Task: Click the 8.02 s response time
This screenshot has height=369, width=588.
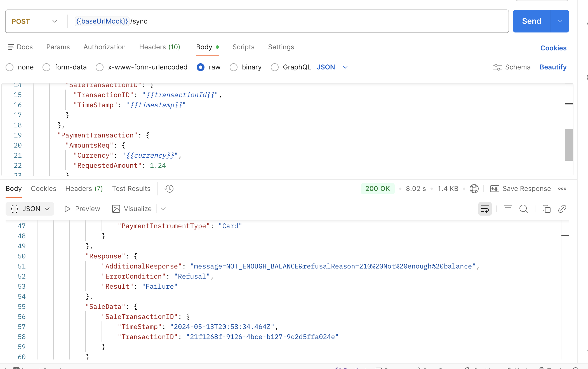Action: pyautogui.click(x=416, y=189)
